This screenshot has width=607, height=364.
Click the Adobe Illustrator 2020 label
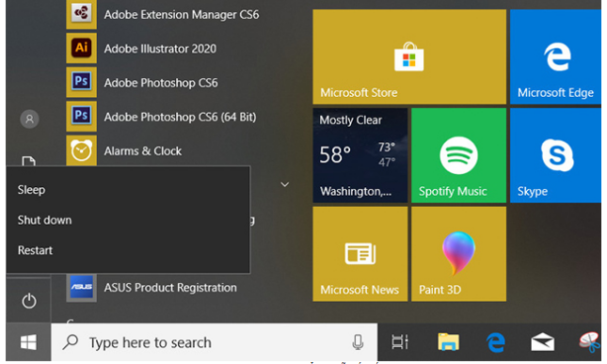click(x=160, y=48)
